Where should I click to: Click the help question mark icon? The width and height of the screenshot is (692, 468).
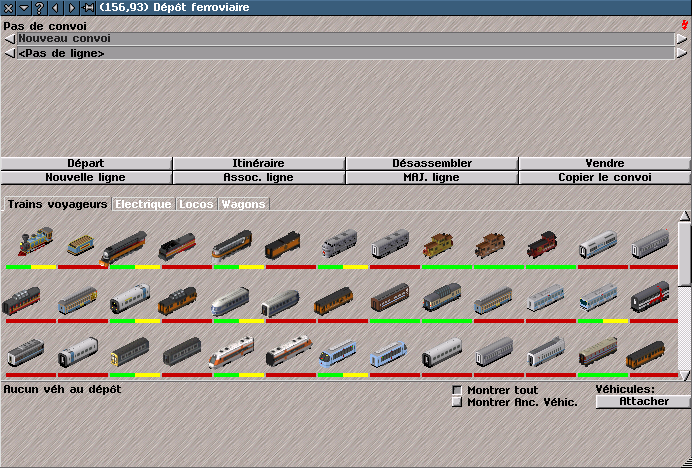40,7
